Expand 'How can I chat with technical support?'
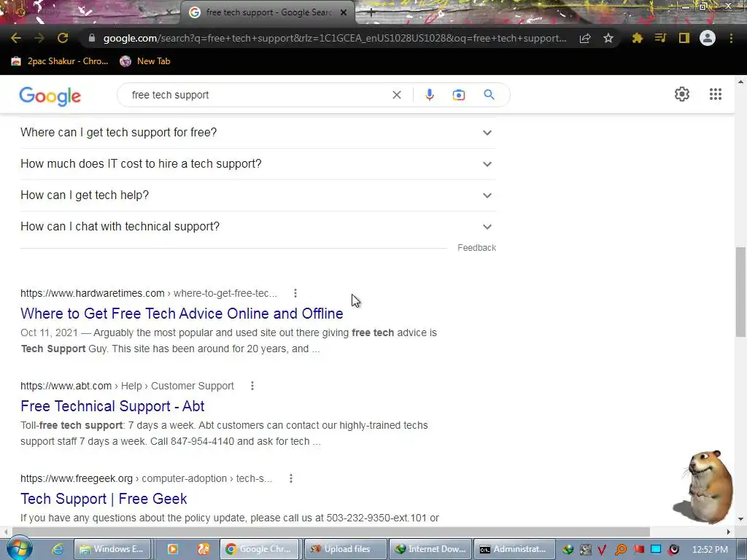The height and width of the screenshot is (560, 747). [x=258, y=227]
